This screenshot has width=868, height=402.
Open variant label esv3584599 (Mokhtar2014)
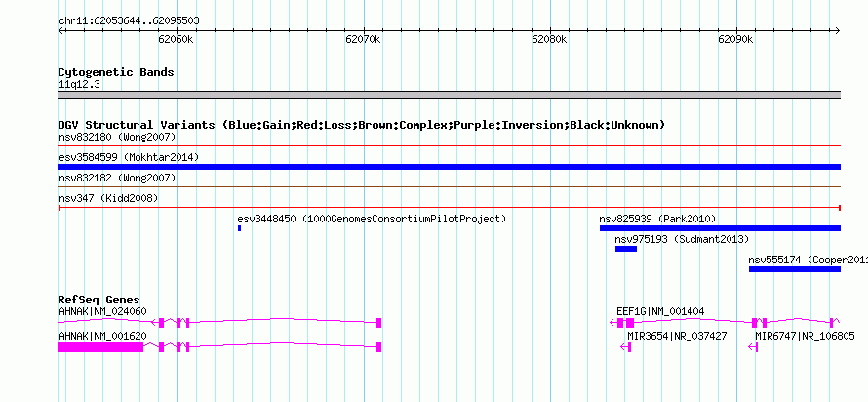tap(129, 157)
